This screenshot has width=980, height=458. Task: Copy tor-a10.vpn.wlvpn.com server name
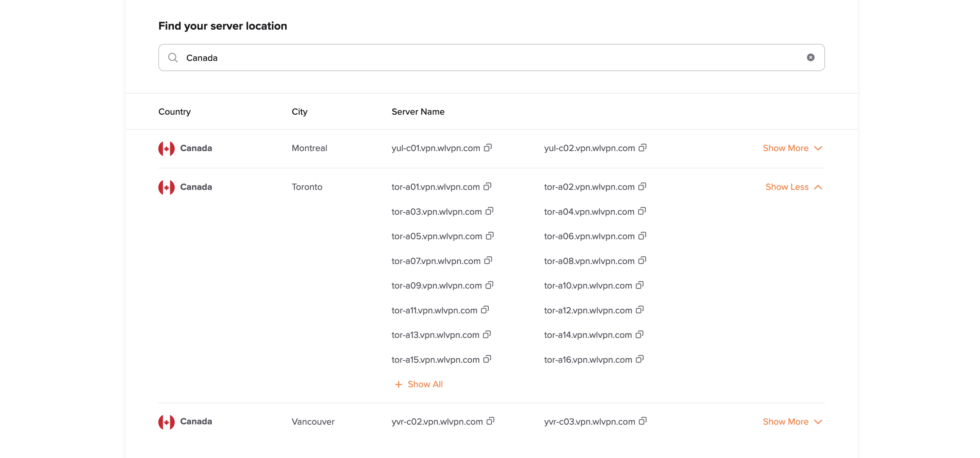pos(640,285)
